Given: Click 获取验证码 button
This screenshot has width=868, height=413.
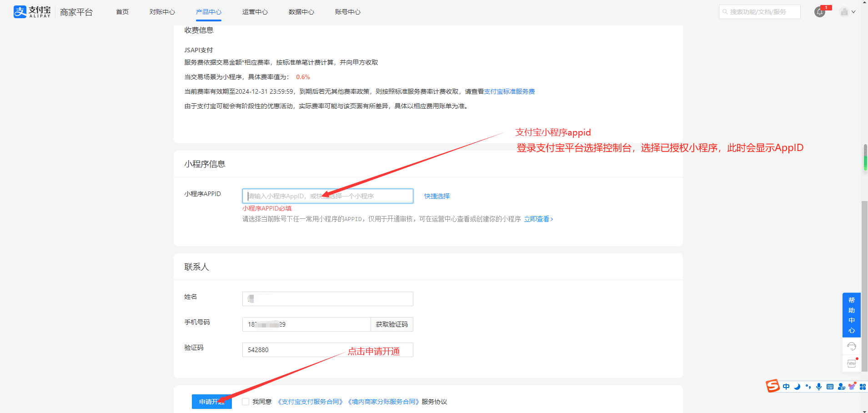Looking at the screenshot, I should [391, 324].
